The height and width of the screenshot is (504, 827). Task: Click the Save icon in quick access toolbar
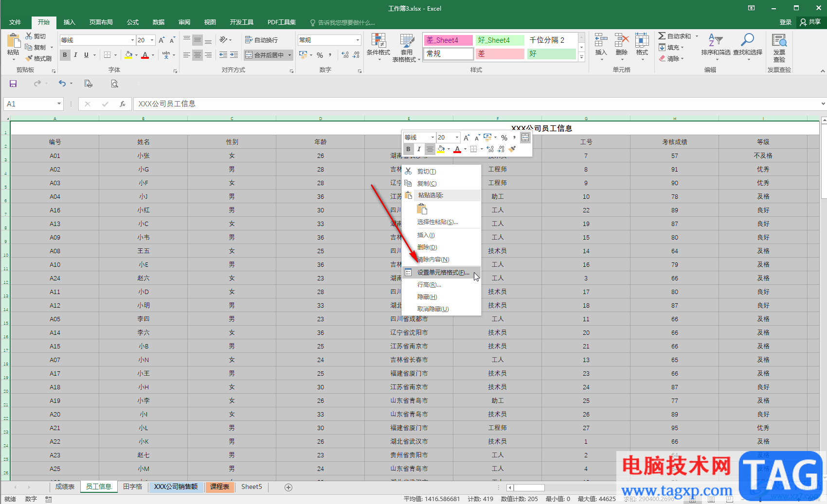pos(13,84)
